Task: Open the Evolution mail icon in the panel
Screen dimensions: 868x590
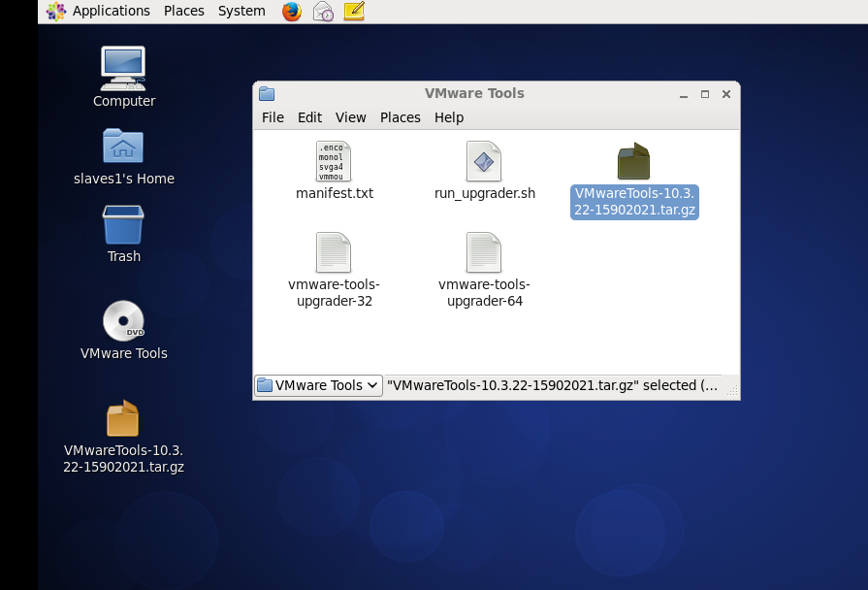Action: click(322, 11)
